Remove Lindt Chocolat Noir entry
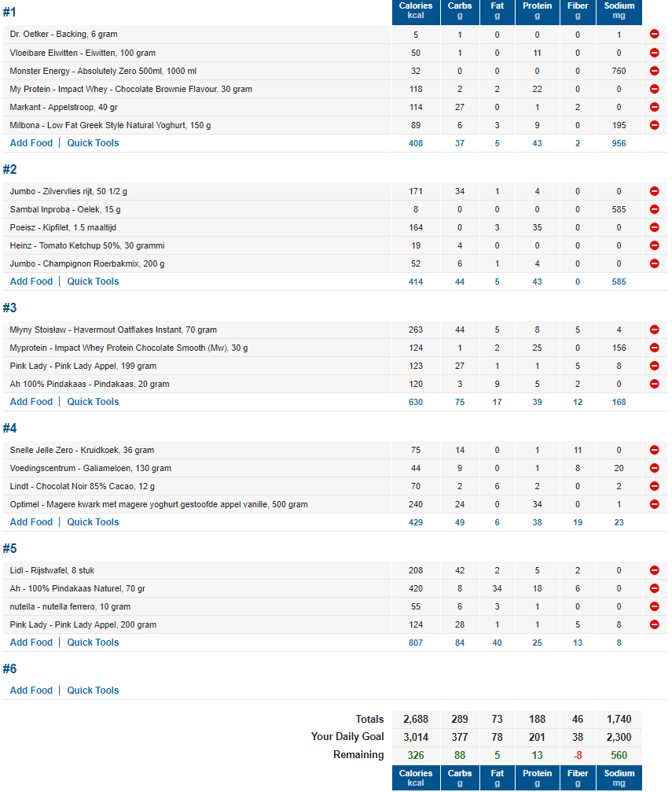 (654, 486)
